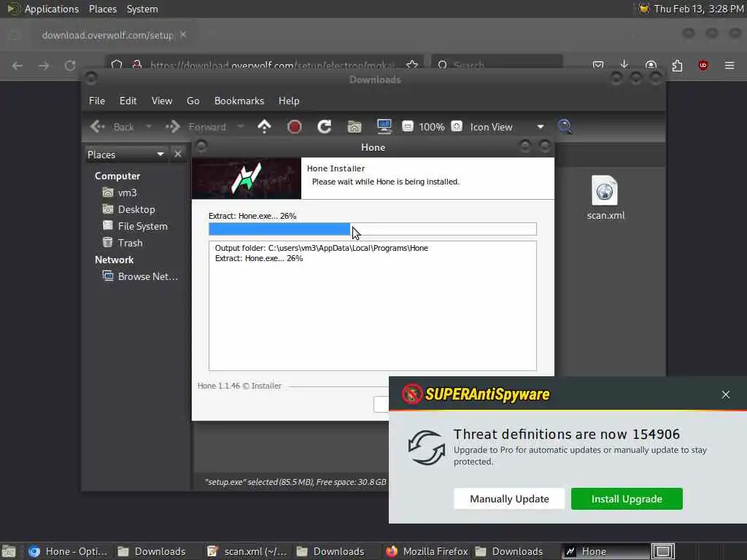Switch to Hone - Opti... taskbar item
The height and width of the screenshot is (560, 747).
tap(68, 551)
